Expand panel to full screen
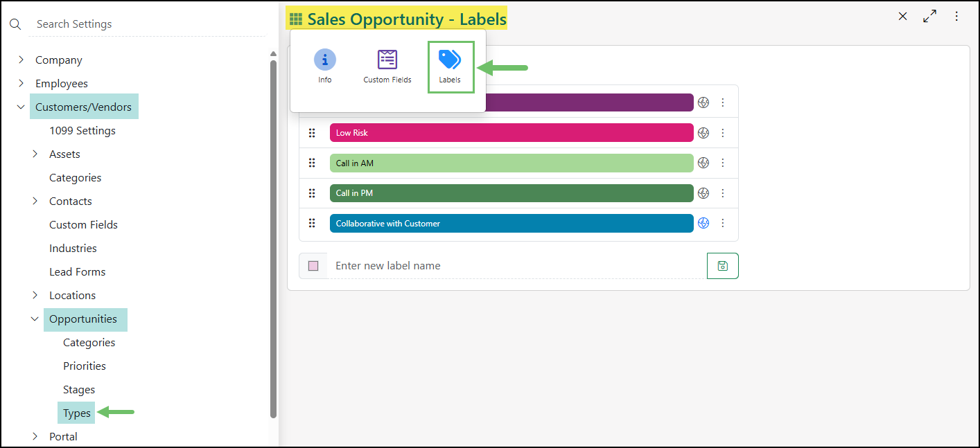The height and width of the screenshot is (448, 980). tap(929, 17)
